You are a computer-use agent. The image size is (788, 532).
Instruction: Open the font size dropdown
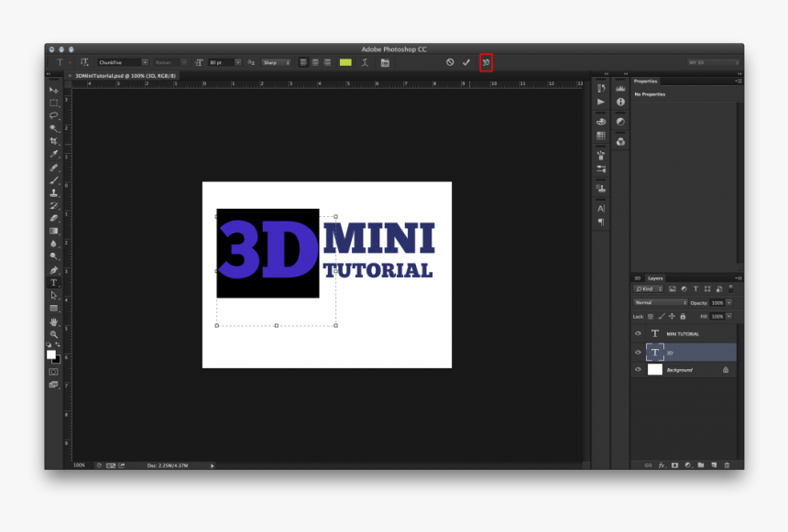[237, 62]
